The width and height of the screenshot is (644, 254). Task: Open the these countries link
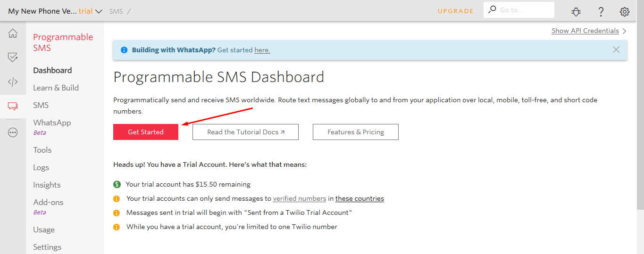360,198
